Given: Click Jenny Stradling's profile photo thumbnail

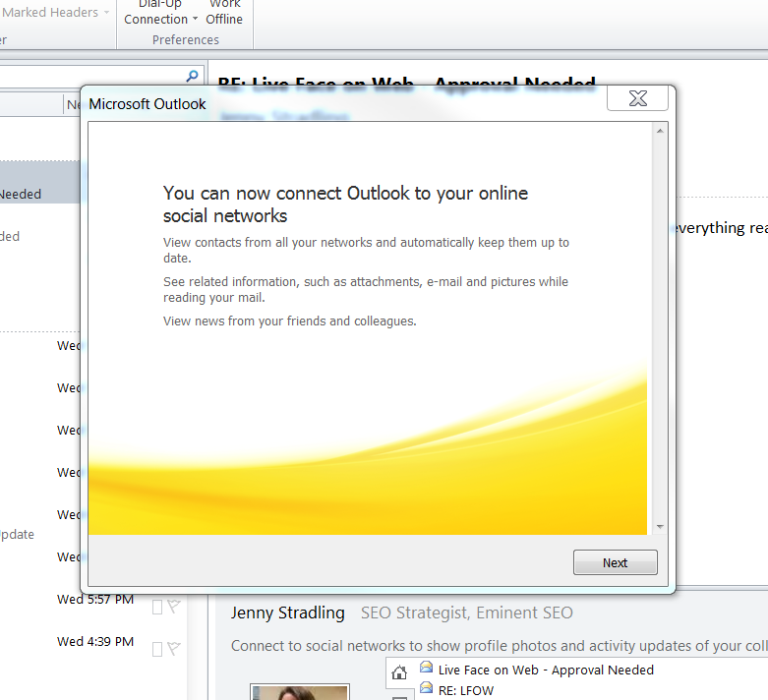Looking at the screenshot, I should pyautogui.click(x=300, y=692).
